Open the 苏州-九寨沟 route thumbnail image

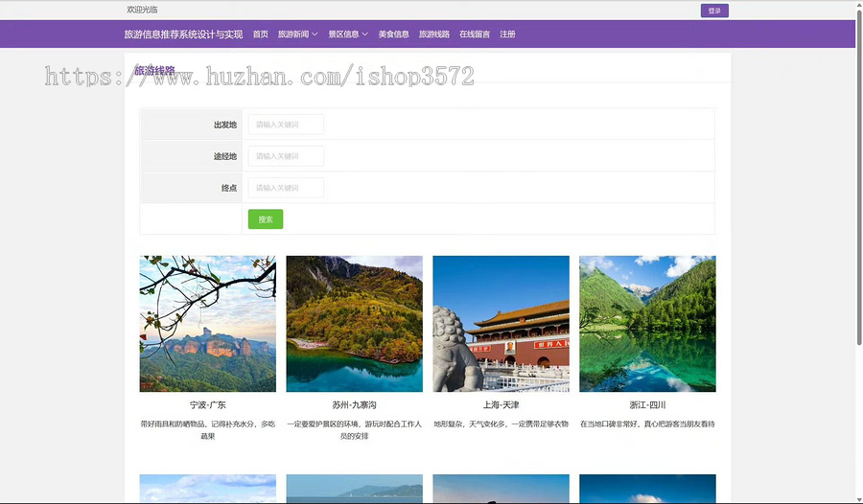[x=355, y=324]
